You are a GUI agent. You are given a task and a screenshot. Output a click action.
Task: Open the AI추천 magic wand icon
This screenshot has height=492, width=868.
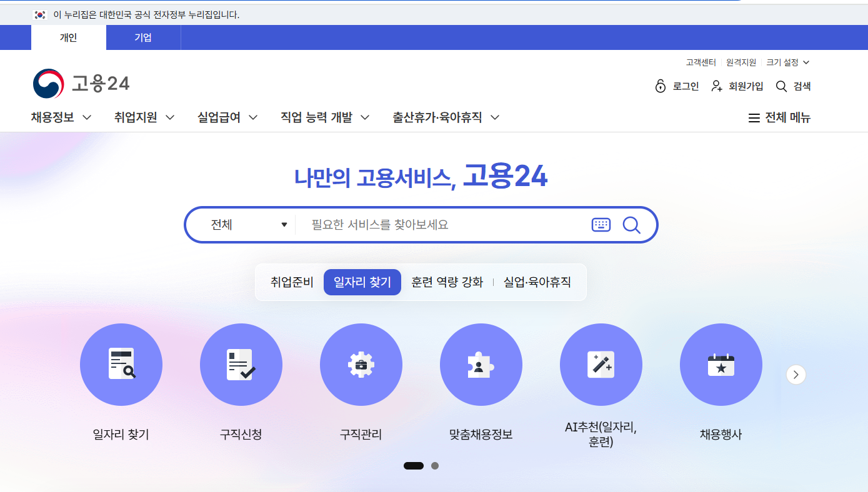point(601,365)
